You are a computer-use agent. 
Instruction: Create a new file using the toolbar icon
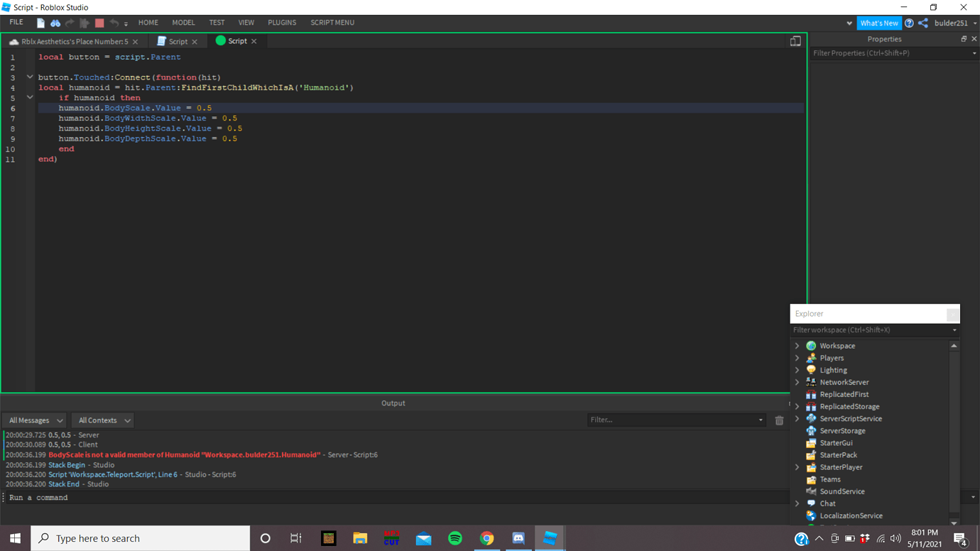click(x=40, y=22)
